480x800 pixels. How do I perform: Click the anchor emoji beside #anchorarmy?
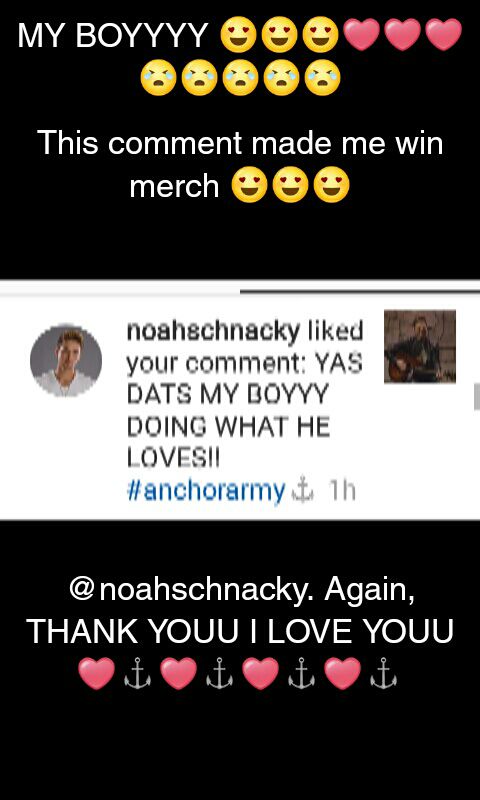point(302,492)
